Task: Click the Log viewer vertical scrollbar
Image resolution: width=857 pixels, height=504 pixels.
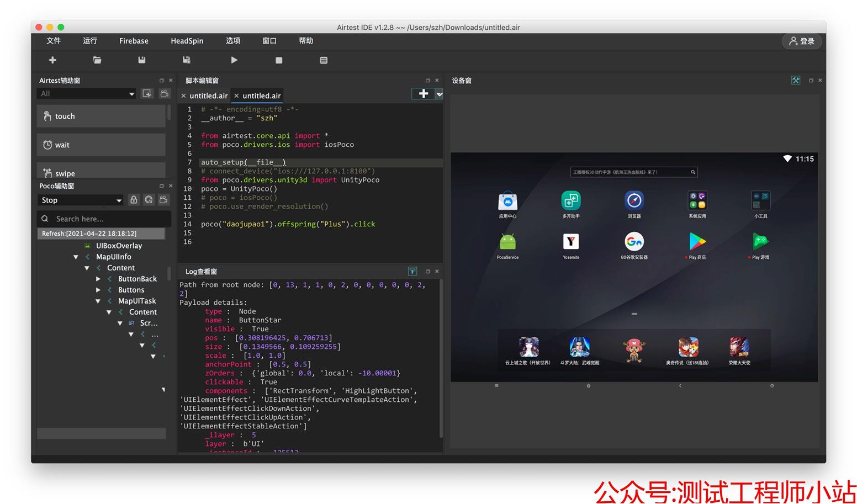Action: coord(441,359)
